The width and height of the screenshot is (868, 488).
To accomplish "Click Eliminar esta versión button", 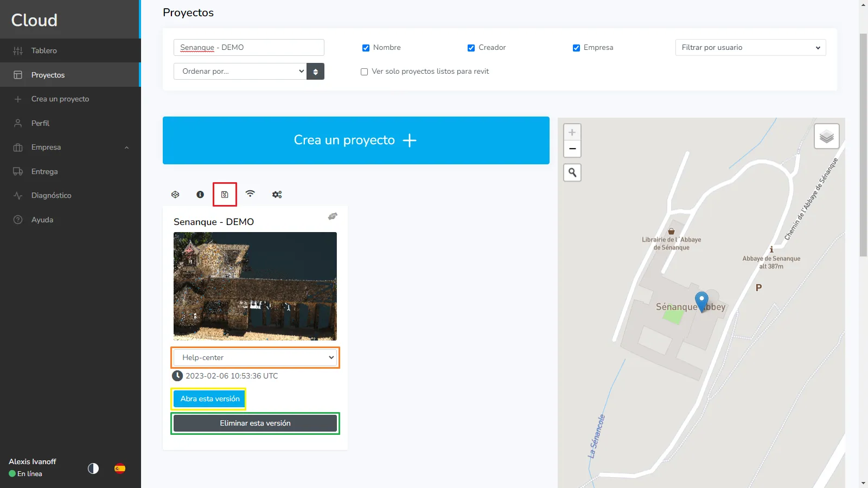I will click(x=255, y=423).
